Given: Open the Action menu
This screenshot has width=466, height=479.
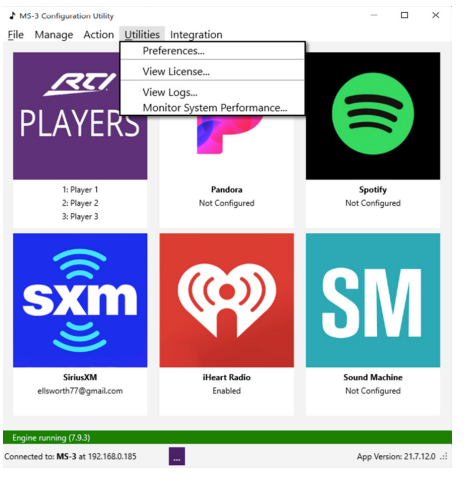Looking at the screenshot, I should click(99, 35).
